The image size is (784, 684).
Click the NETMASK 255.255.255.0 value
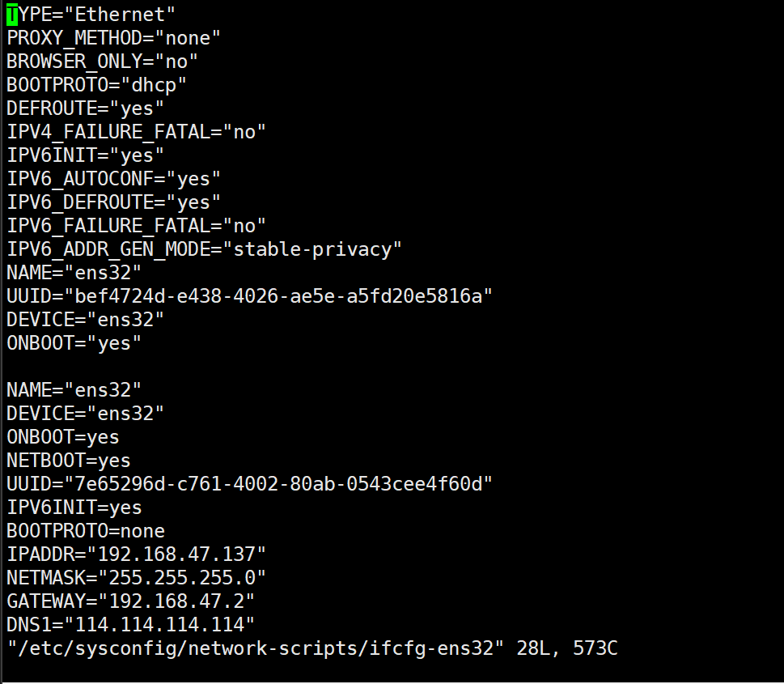[182, 578]
